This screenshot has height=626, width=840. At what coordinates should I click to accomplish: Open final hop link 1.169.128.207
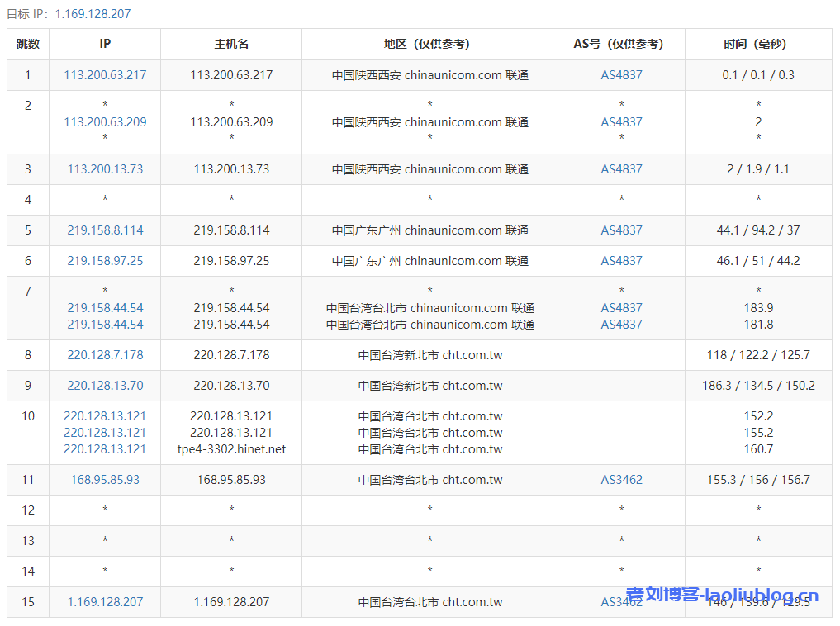pyautogui.click(x=104, y=602)
